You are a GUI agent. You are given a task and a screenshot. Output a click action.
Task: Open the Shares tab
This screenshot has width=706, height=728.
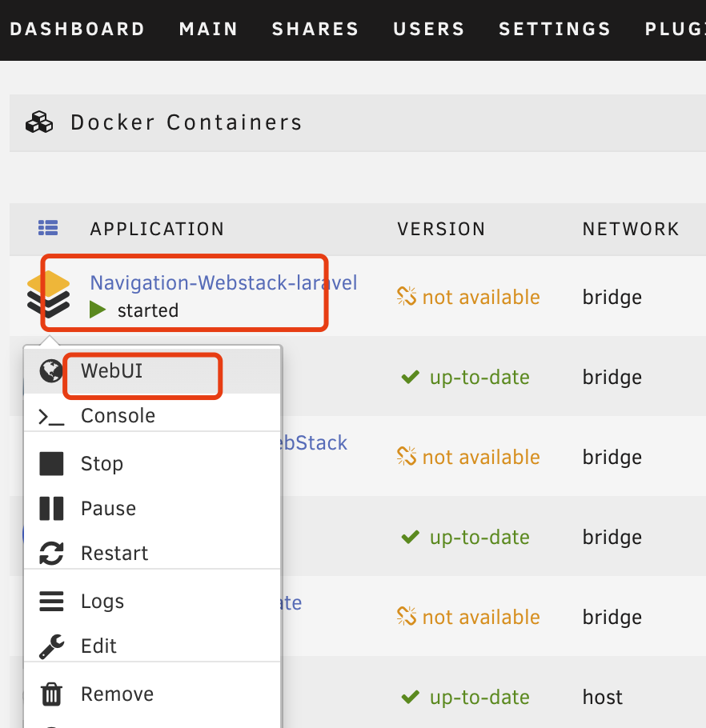point(315,30)
